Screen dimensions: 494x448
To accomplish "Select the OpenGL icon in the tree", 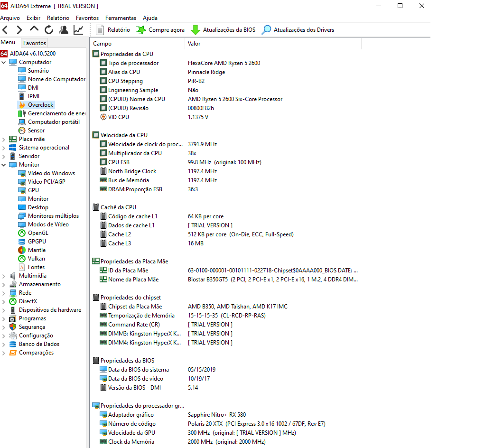I will tap(22, 233).
